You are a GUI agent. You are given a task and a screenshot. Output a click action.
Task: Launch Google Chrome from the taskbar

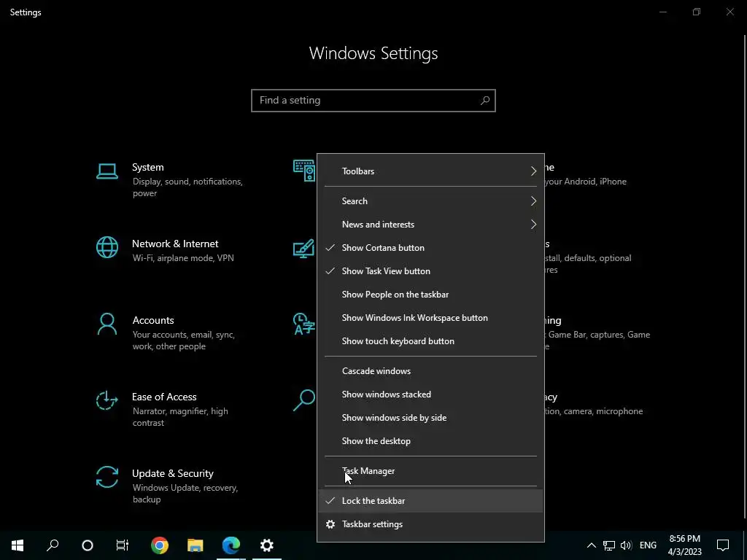[160, 545]
